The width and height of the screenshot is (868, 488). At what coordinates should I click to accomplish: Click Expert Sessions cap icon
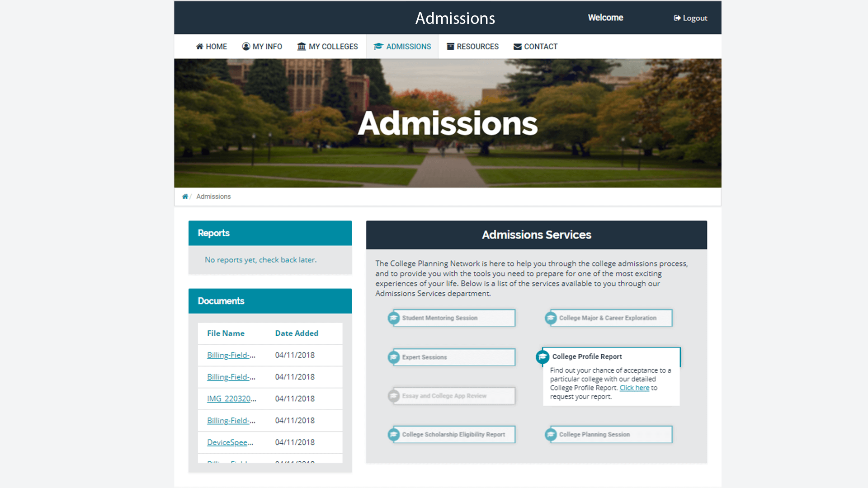pos(394,357)
